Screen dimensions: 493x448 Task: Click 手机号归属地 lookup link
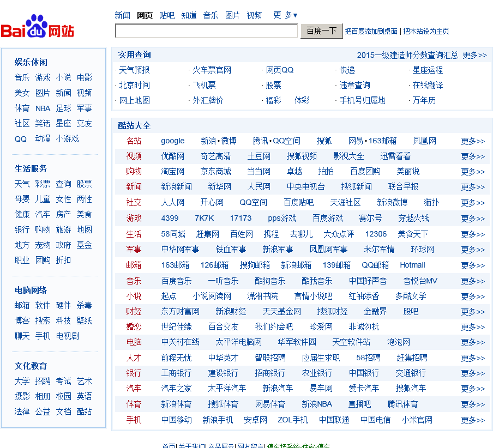[x=362, y=100]
